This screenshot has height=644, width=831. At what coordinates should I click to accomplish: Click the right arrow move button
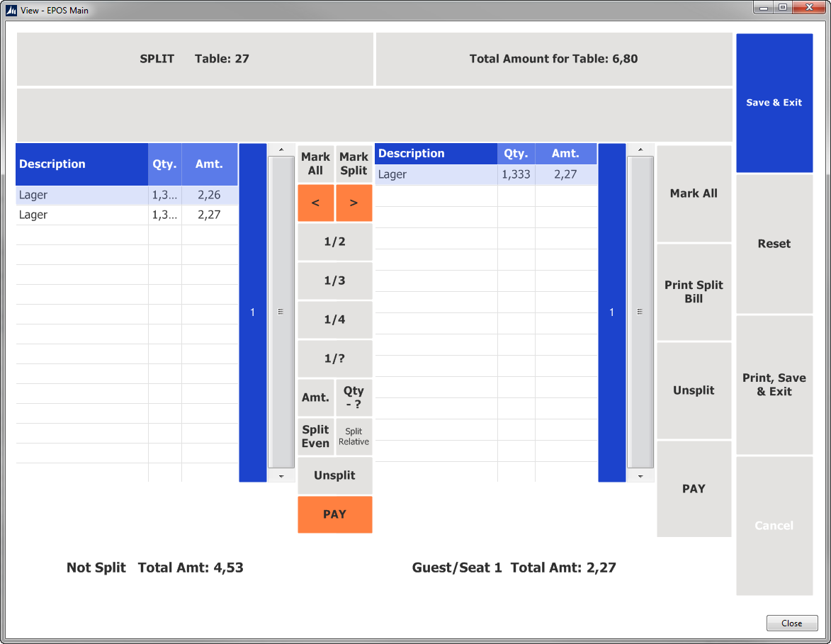point(354,203)
